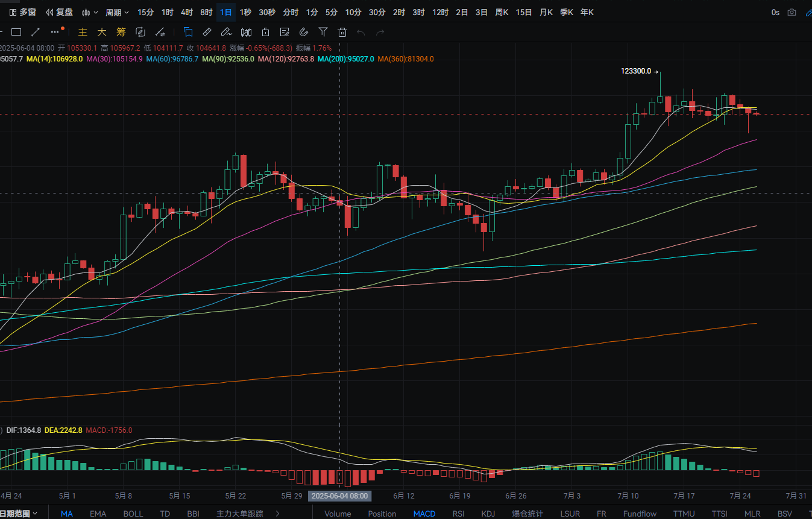
Task: Select the trend line drawing tool
Action: [x=36, y=32]
